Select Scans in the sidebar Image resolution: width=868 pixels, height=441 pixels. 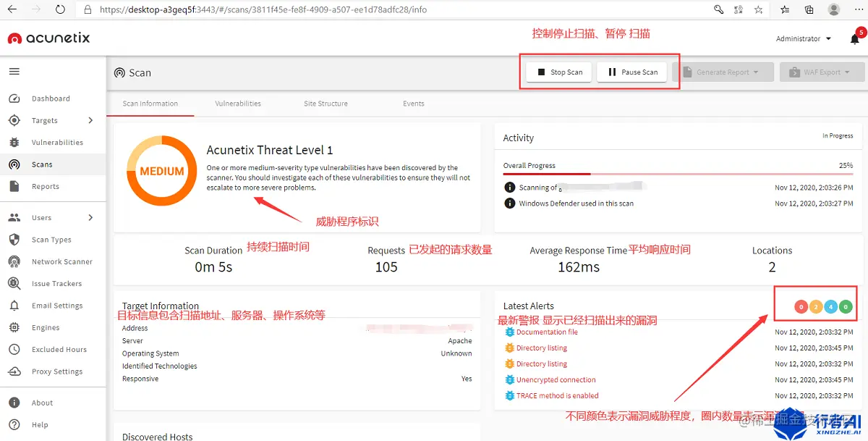(42, 164)
